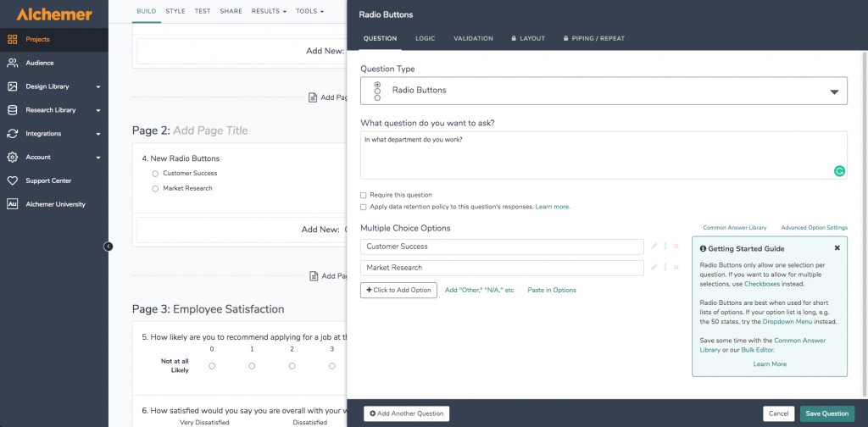Viewport: 868px width, 427px height.
Task: Switch to the Logic tab
Action: click(x=426, y=39)
